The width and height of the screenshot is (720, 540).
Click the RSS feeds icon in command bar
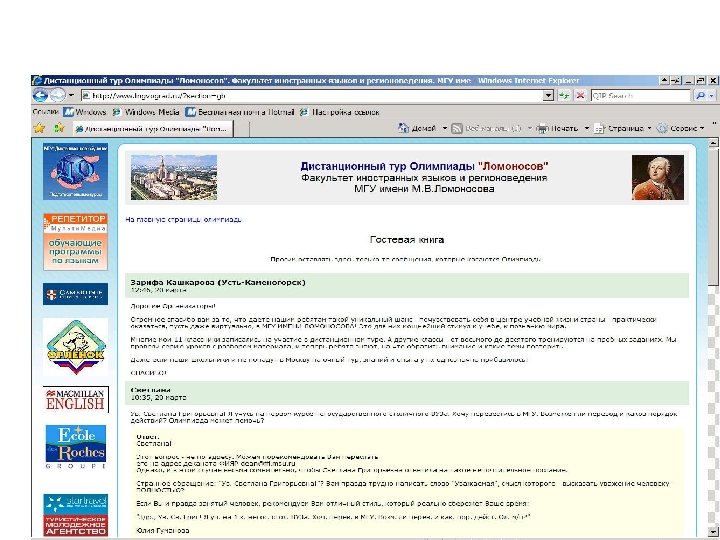[x=457, y=129]
